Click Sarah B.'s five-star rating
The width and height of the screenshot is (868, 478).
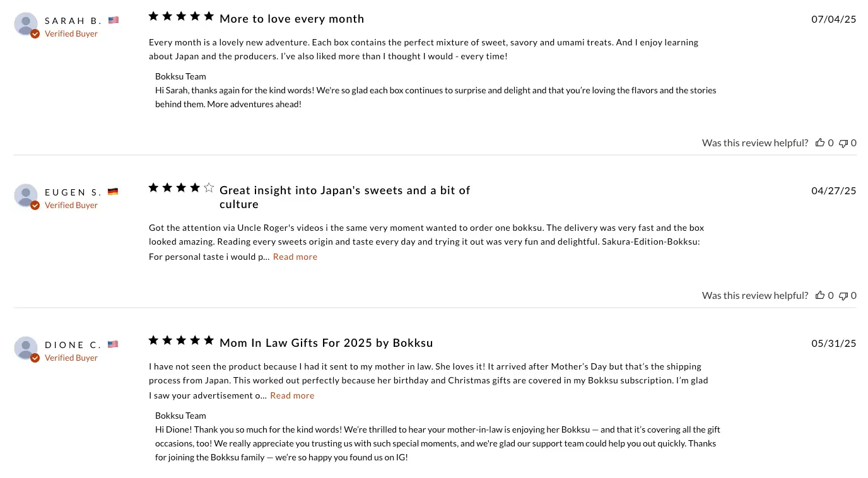[x=181, y=16]
